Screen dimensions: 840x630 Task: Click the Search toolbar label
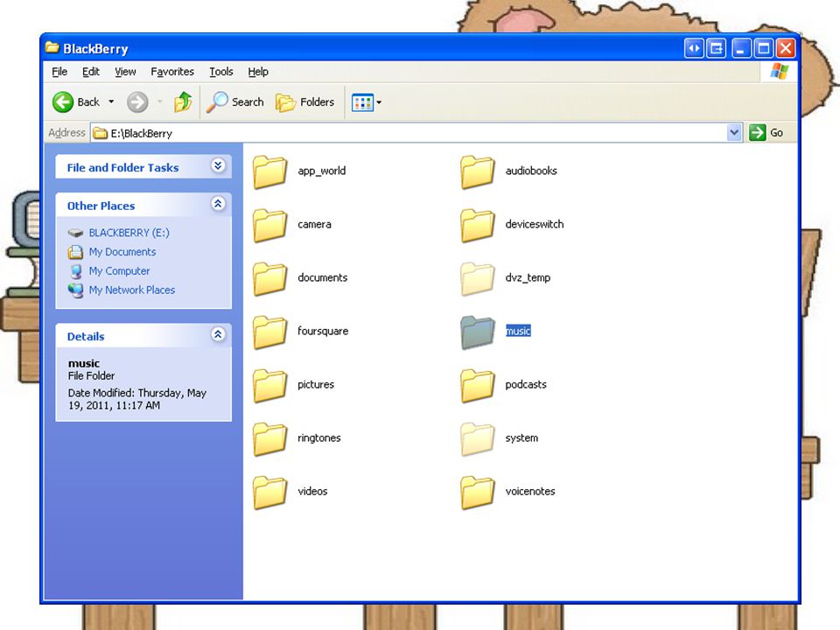248,101
